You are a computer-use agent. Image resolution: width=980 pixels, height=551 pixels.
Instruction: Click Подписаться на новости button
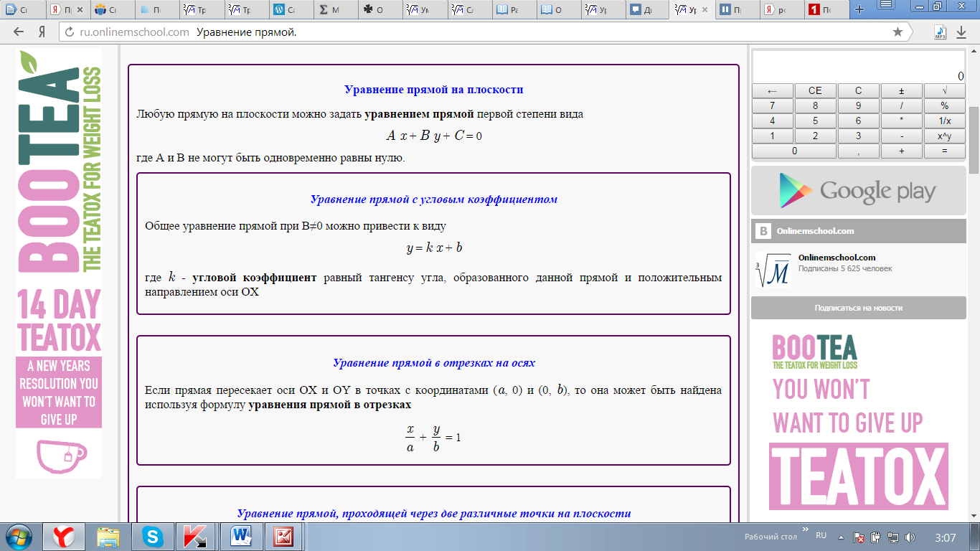[859, 308]
